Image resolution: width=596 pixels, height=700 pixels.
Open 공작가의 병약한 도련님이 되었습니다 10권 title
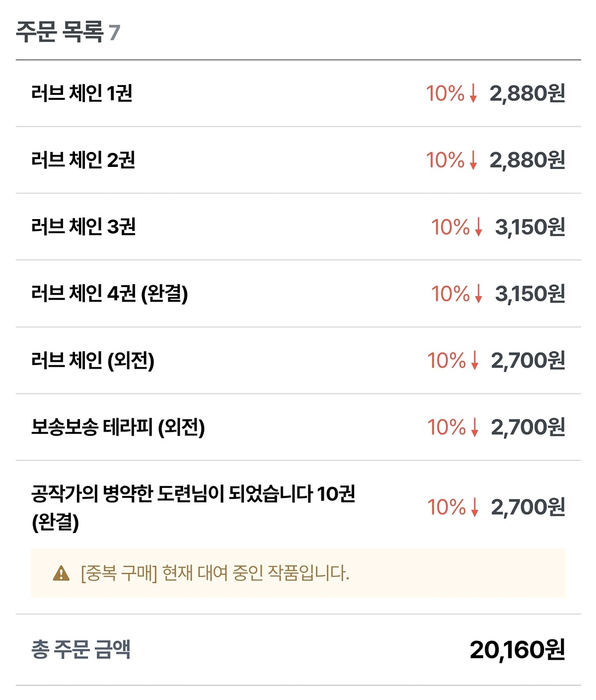tap(193, 494)
